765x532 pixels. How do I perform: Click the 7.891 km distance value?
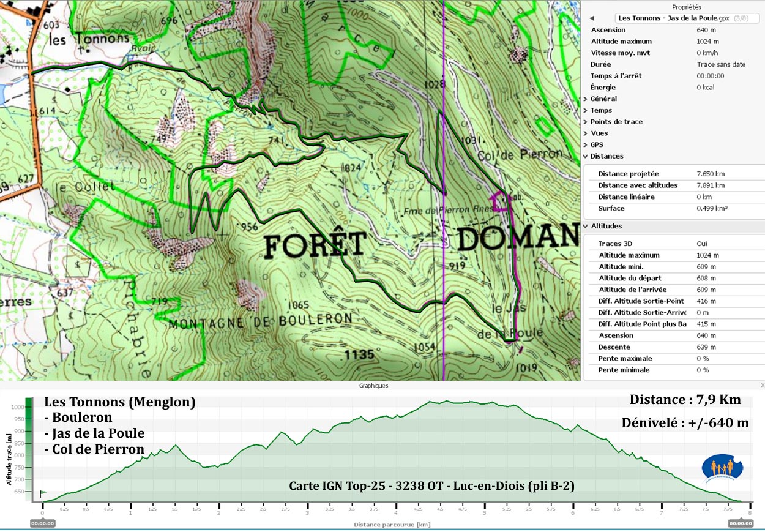point(711,185)
